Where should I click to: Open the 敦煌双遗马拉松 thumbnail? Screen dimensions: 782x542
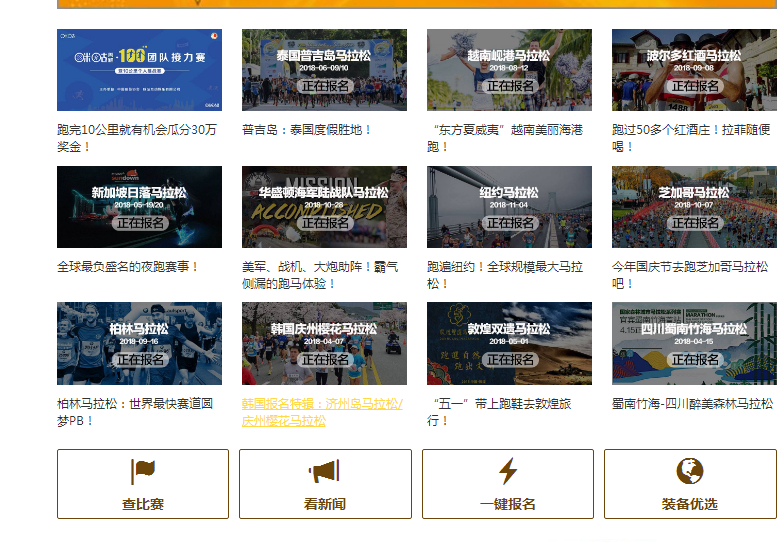509,344
